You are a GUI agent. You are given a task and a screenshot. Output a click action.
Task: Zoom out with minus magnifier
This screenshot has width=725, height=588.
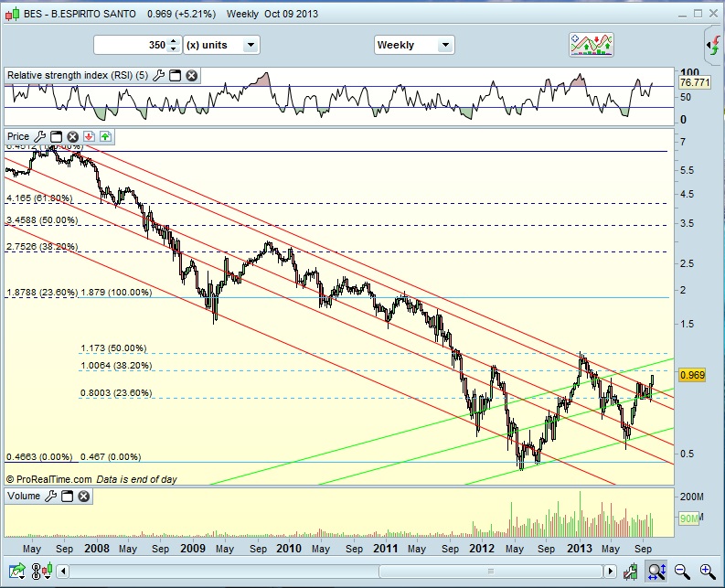coord(682,572)
